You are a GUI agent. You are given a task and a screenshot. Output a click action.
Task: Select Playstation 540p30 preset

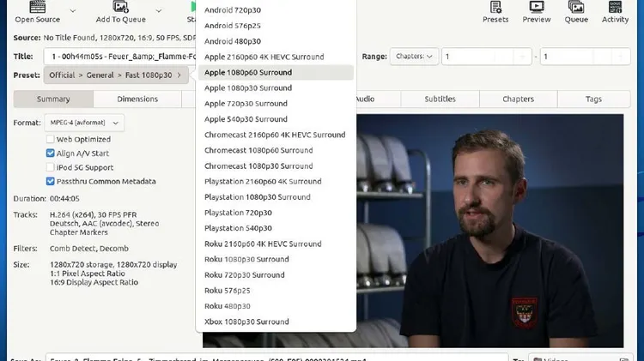(276, 228)
